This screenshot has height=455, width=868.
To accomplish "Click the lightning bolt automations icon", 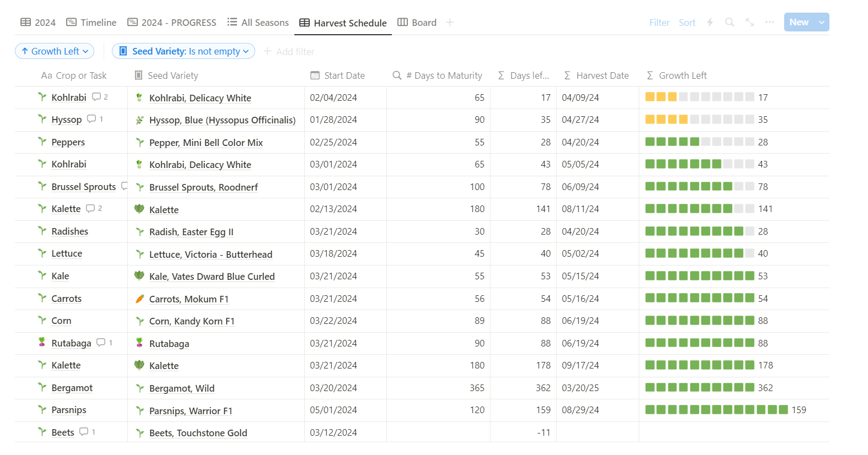I will coord(710,22).
